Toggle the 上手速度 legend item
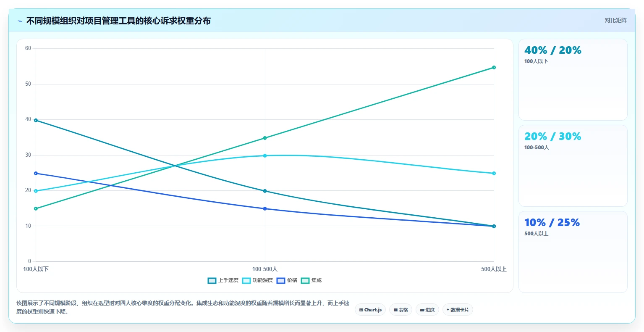The image size is (644, 332). 223,280
